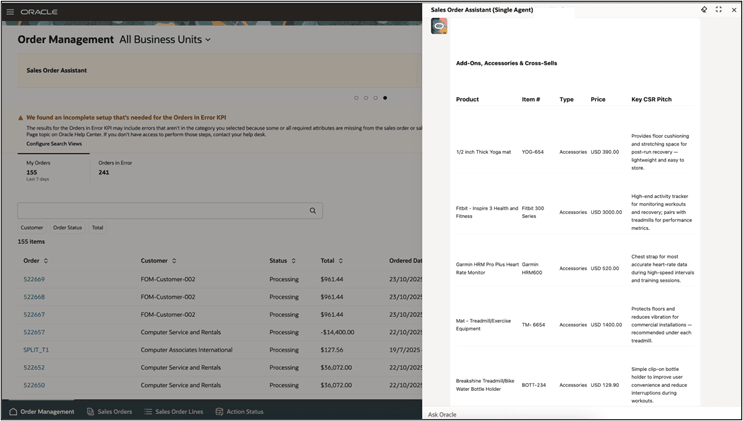Click price USD 1400.00
The height and width of the screenshot is (421, 743).
606,325
